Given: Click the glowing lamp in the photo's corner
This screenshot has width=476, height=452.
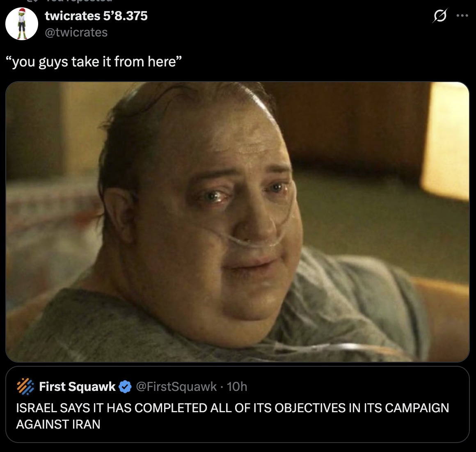Looking at the screenshot, I should coord(445,139).
